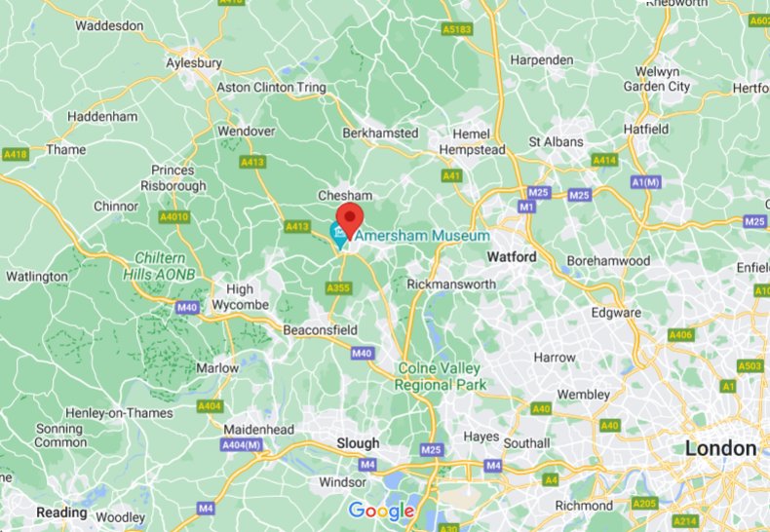This screenshot has width=770, height=532.
Task: Click the Aylesbury town label
Action: (x=194, y=63)
